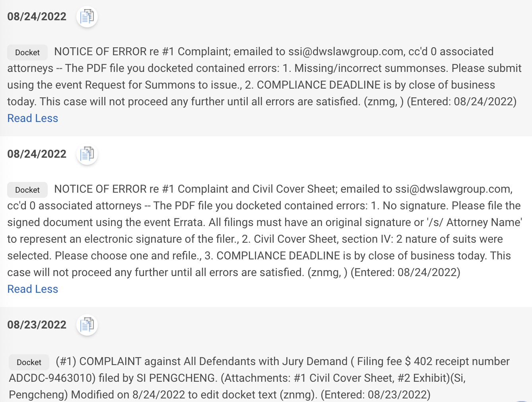
Task: Click Docket badge on Civil Cover Sheet notice
Action: coord(27,190)
